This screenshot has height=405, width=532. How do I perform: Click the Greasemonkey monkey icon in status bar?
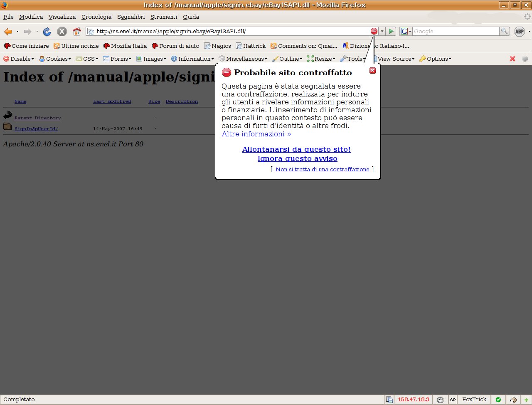[x=440, y=400]
